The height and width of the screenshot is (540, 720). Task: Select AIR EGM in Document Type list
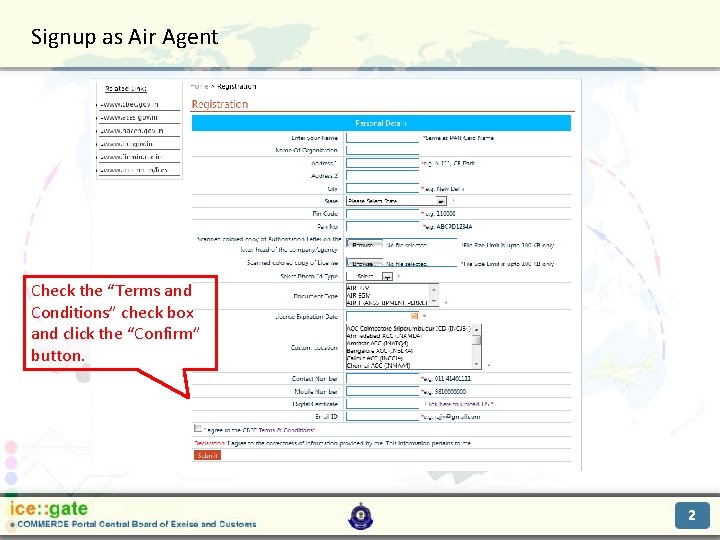click(359, 295)
